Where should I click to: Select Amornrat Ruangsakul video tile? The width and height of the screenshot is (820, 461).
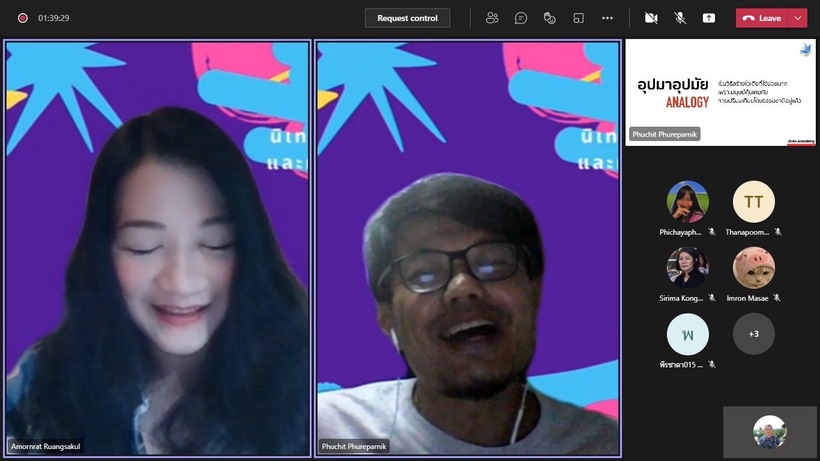coord(158,248)
